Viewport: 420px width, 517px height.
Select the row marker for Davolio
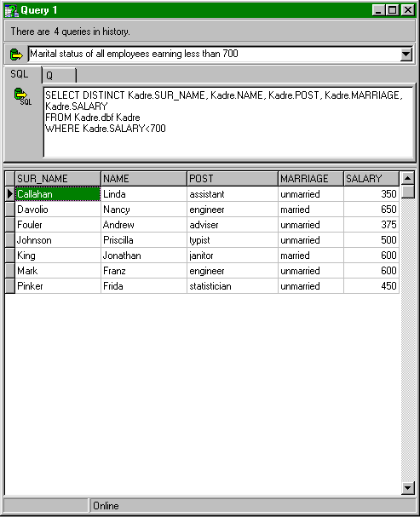coord(10,210)
